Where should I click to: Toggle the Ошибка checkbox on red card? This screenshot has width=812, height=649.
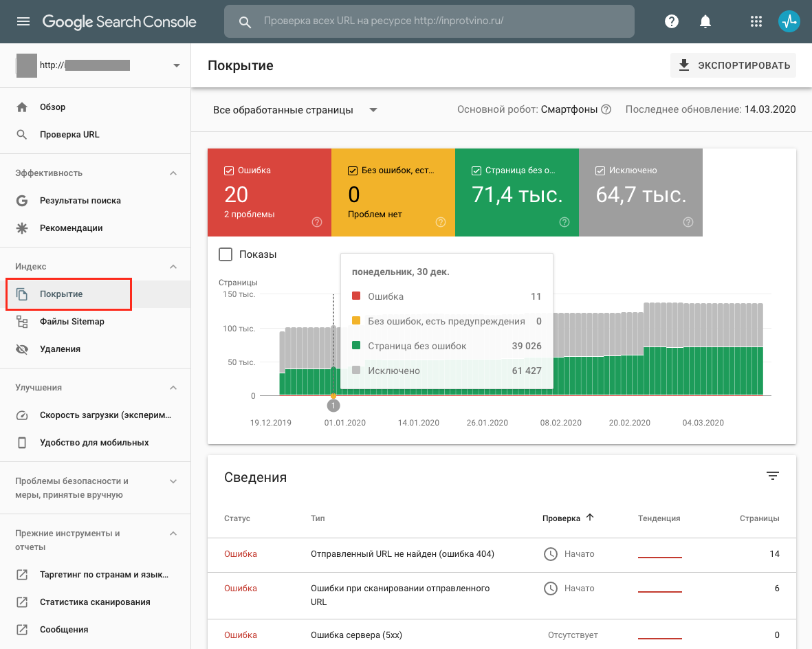229,170
